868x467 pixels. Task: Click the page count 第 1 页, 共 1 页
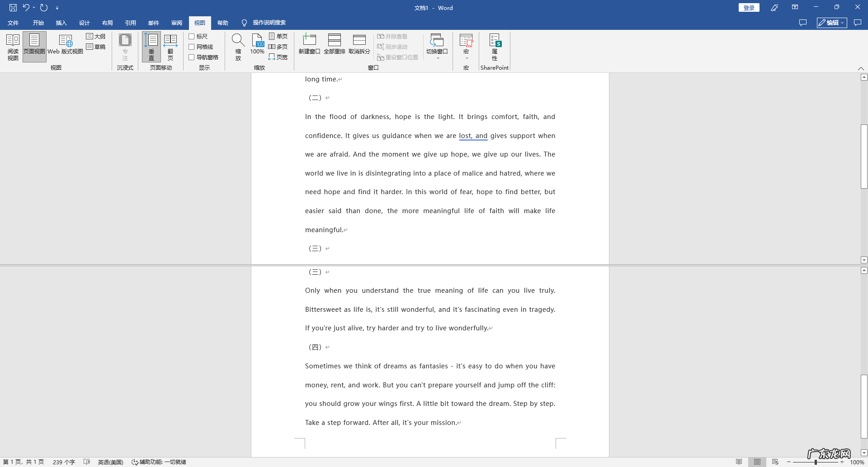tap(24, 462)
